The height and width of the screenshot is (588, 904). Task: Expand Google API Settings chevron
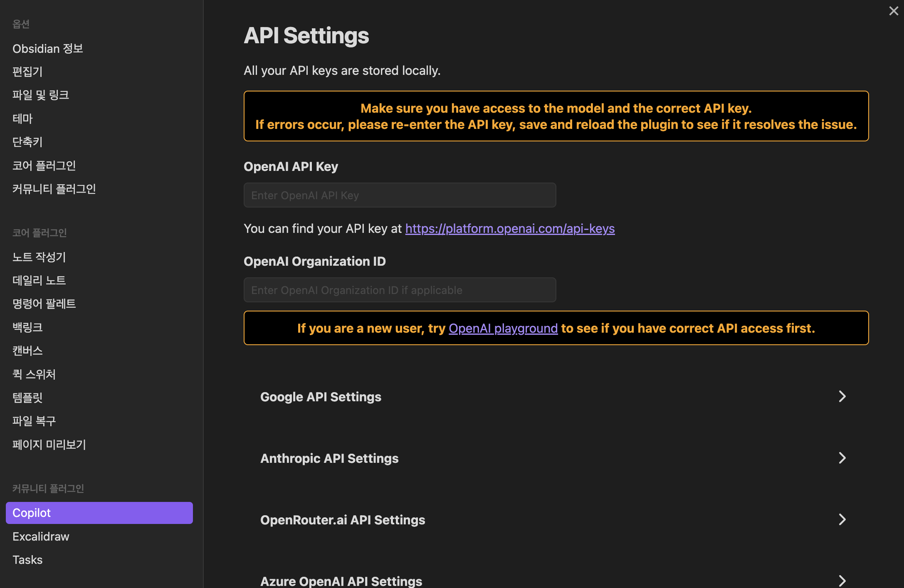(x=842, y=396)
